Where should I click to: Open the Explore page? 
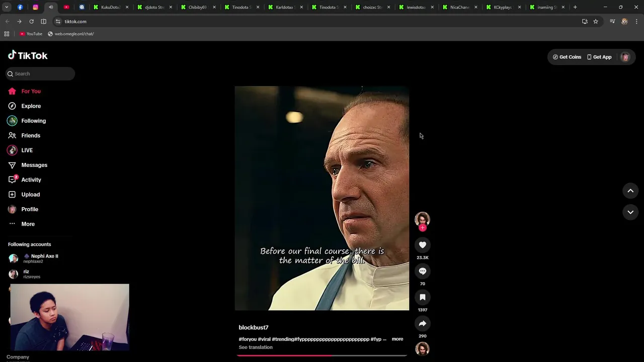point(24,106)
